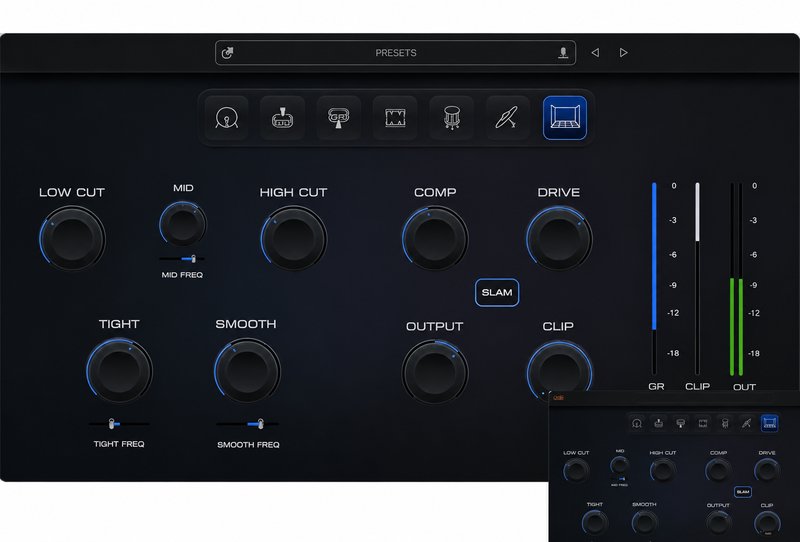Select kick drum icon in small window
Image resolution: width=800 pixels, height=542 pixels.
[636, 423]
